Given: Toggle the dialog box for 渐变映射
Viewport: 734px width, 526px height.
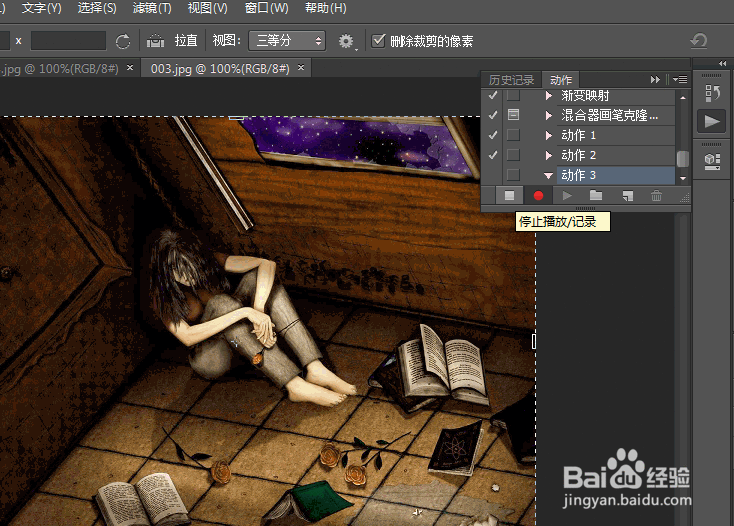Looking at the screenshot, I should (x=514, y=95).
